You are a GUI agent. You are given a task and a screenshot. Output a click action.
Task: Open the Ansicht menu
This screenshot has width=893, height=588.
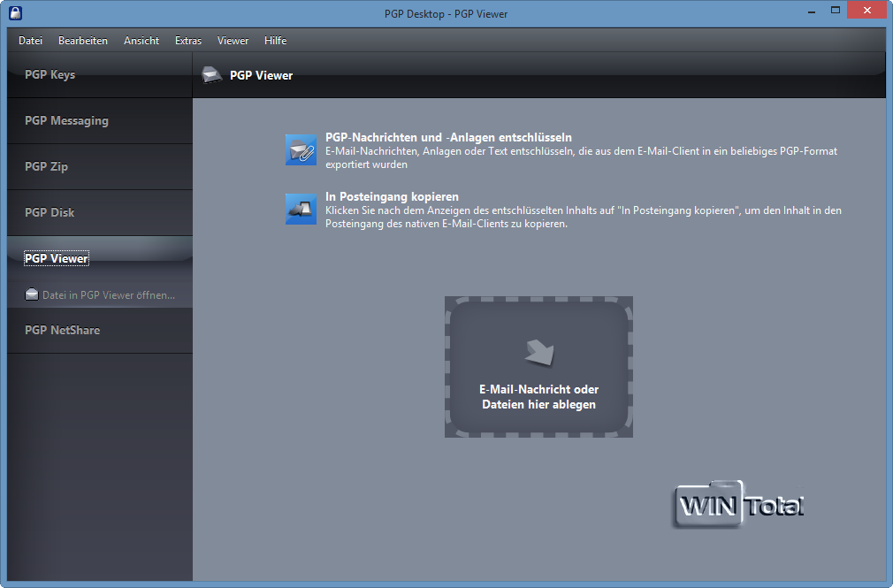coord(141,41)
